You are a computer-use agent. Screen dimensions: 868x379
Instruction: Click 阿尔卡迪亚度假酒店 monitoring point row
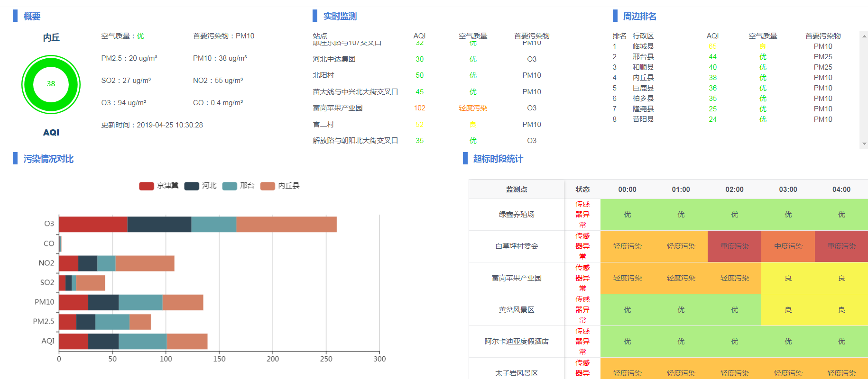[668, 342]
